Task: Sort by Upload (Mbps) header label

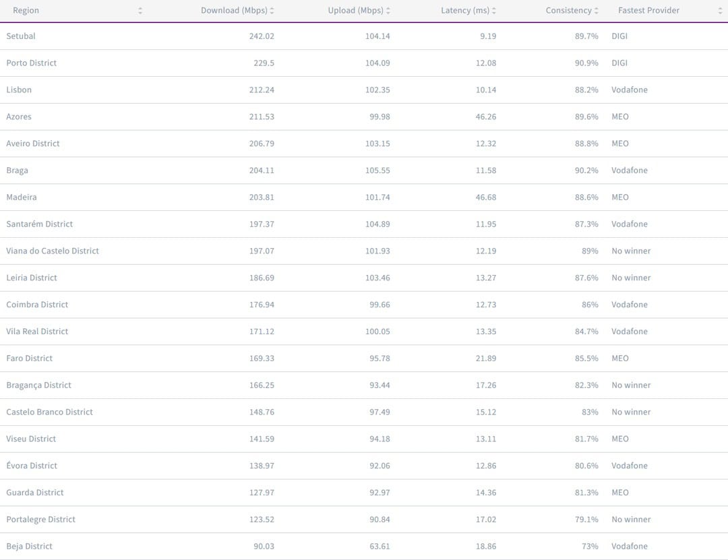Action: click(355, 11)
